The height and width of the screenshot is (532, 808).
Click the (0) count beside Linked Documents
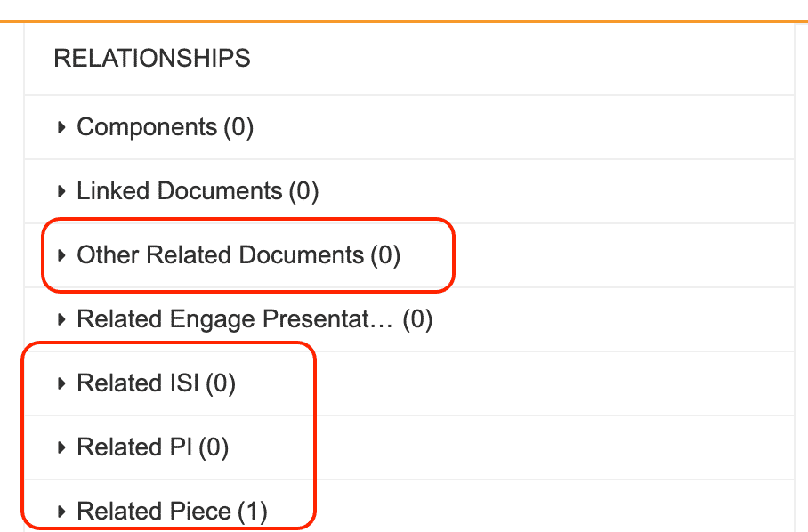click(x=303, y=191)
